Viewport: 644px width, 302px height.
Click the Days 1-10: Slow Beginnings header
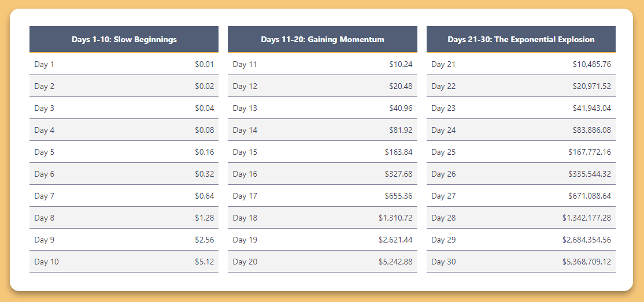click(x=124, y=39)
